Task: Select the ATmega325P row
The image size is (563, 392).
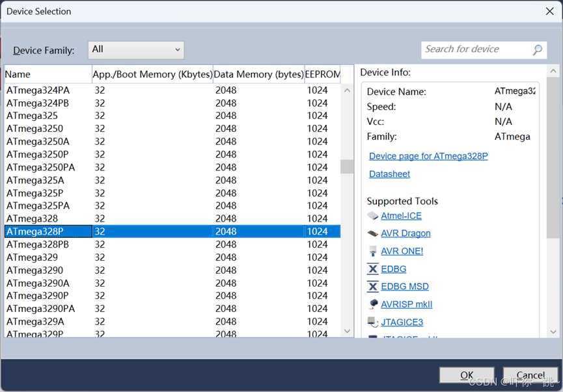Action: 172,193
